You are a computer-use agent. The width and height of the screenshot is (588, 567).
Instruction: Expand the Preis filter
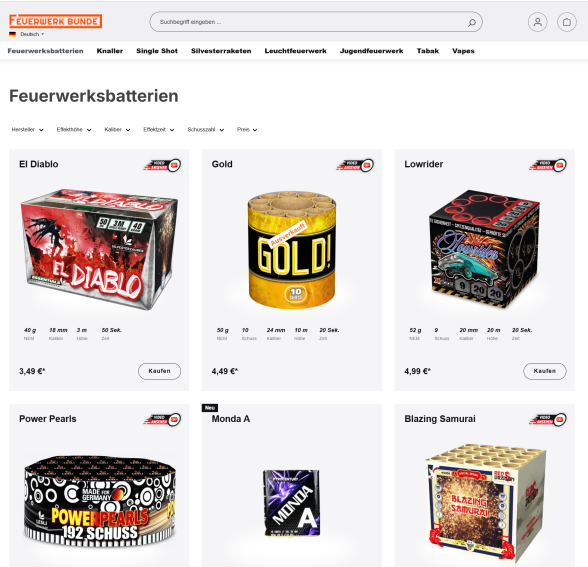tap(247, 130)
